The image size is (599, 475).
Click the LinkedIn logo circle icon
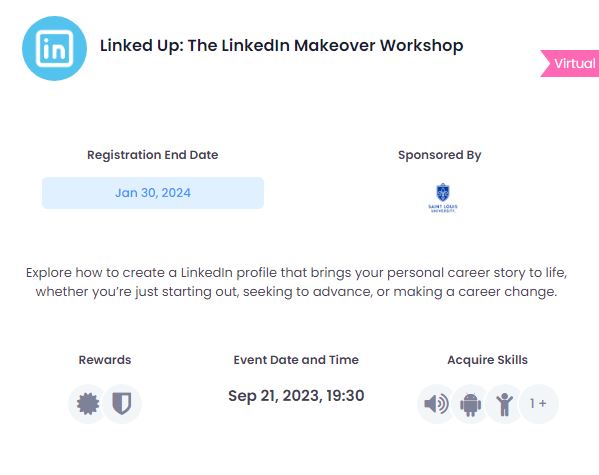[x=54, y=49]
